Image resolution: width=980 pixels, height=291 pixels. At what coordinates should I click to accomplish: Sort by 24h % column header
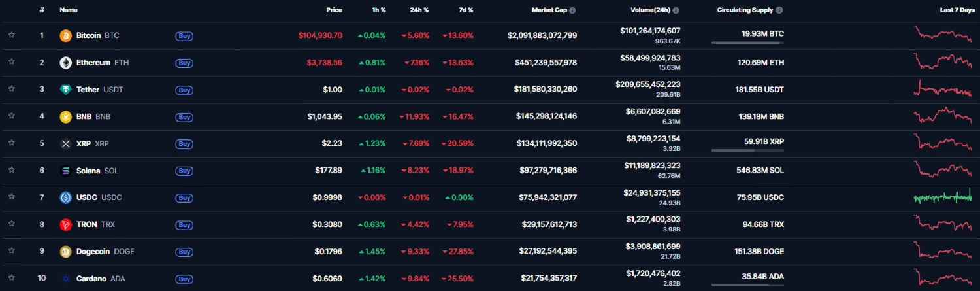pyautogui.click(x=418, y=10)
